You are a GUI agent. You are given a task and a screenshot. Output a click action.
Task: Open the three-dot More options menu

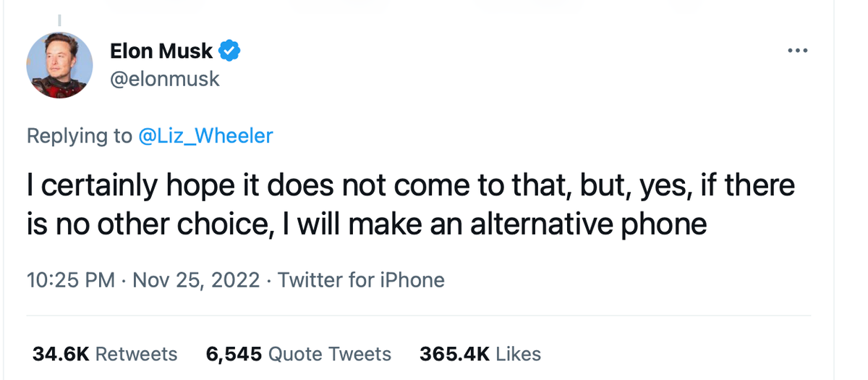[796, 51]
